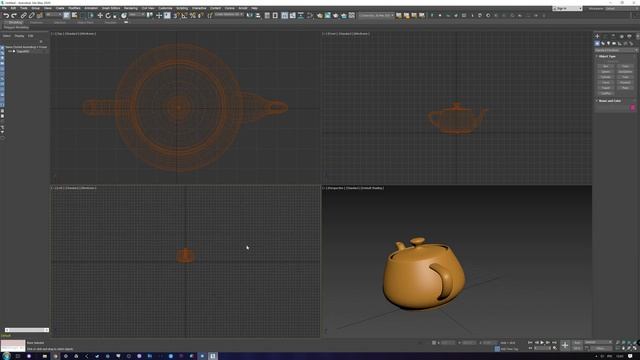The height and width of the screenshot is (360, 640).
Task: Click the teapot Render Production icon
Action: [335, 16]
